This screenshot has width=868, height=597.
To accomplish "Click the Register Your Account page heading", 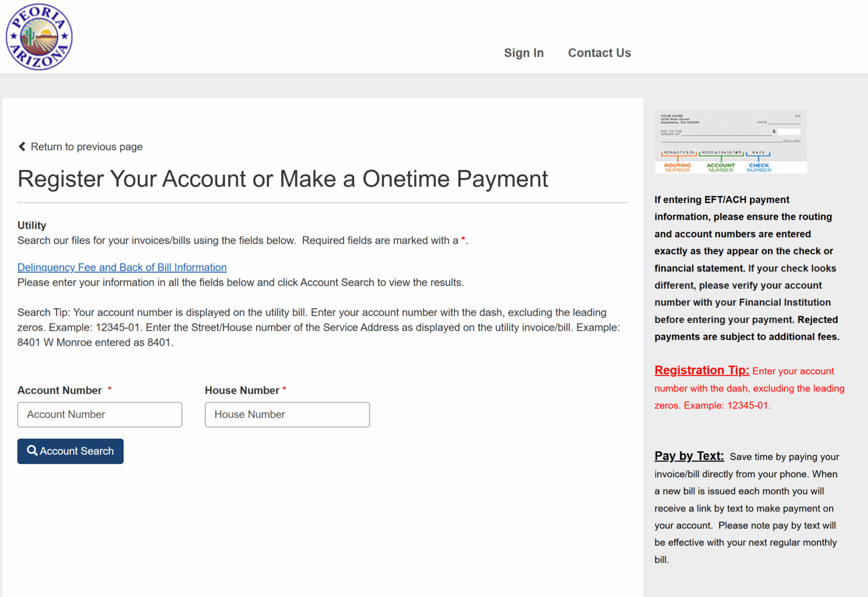I will (283, 179).
